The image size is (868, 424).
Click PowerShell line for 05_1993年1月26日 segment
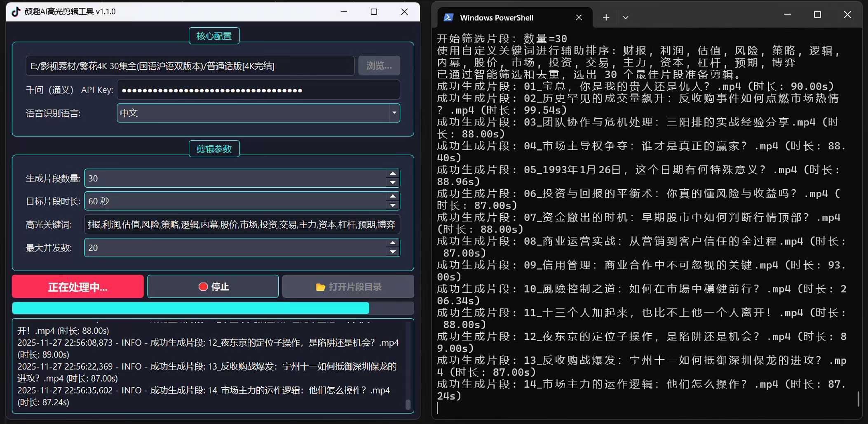tap(639, 176)
